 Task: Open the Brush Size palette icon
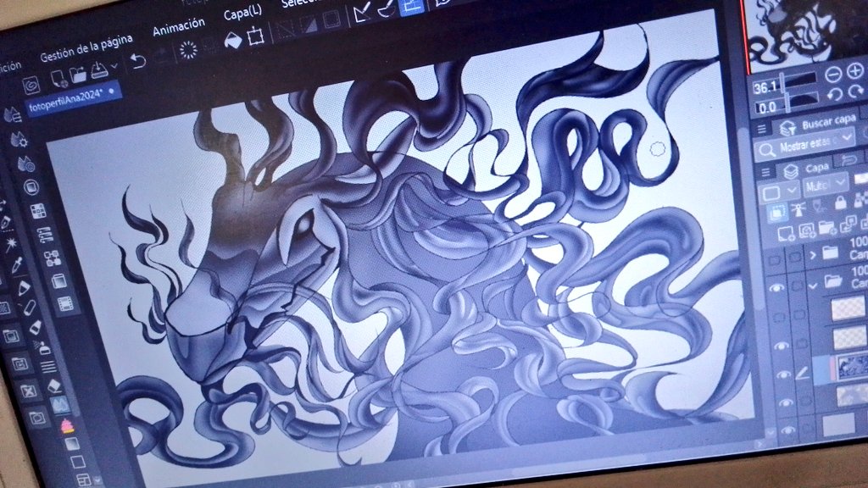pyautogui.click(x=26, y=164)
